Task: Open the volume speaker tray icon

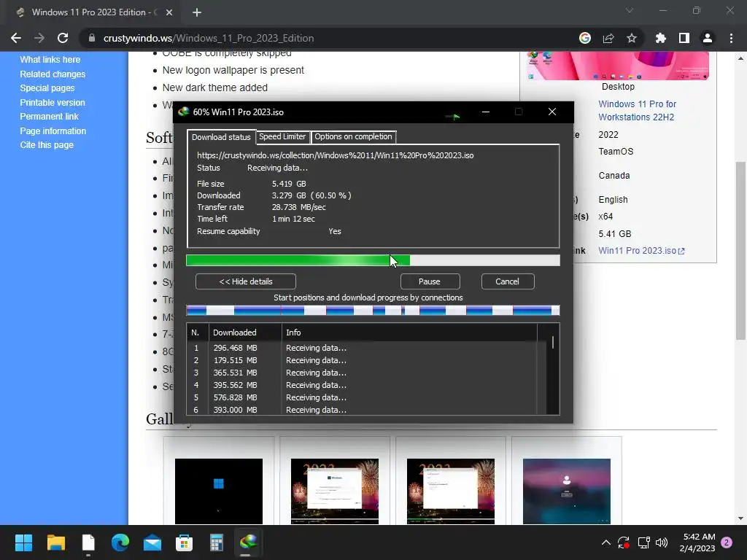Action: (662, 542)
